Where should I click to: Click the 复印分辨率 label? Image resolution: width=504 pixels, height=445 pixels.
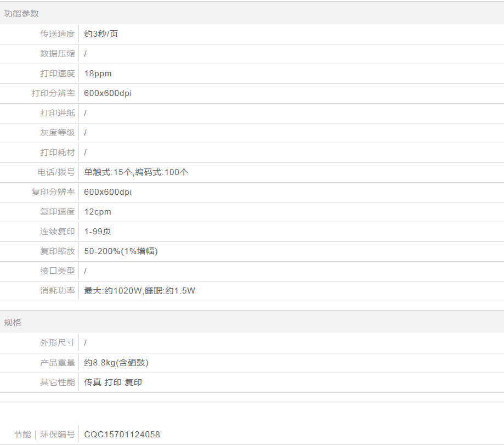coord(53,192)
